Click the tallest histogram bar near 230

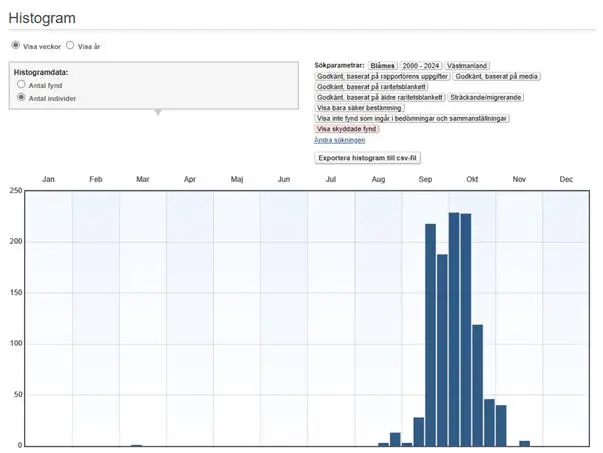tap(454, 329)
